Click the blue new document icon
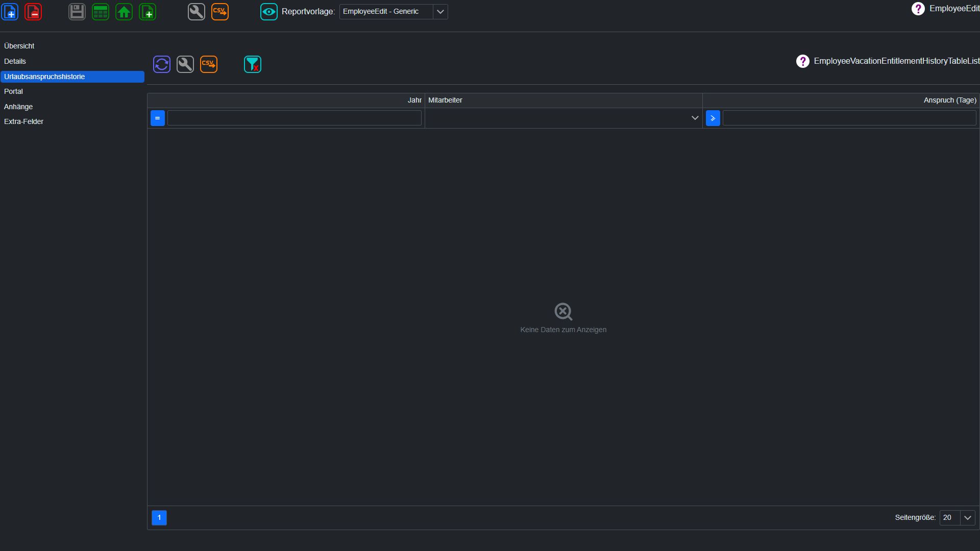This screenshot has height=551, width=980. 10,12
